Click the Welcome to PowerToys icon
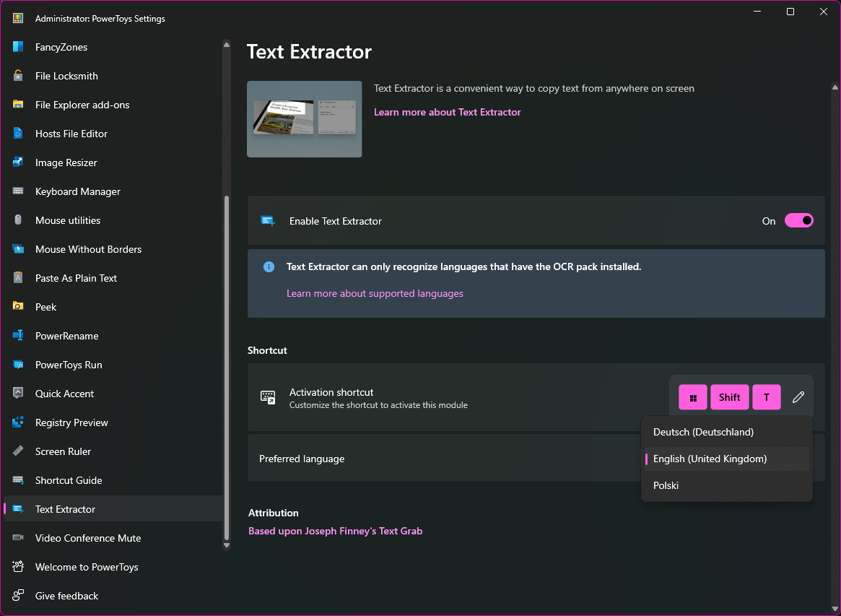This screenshot has width=841, height=616. [18, 567]
